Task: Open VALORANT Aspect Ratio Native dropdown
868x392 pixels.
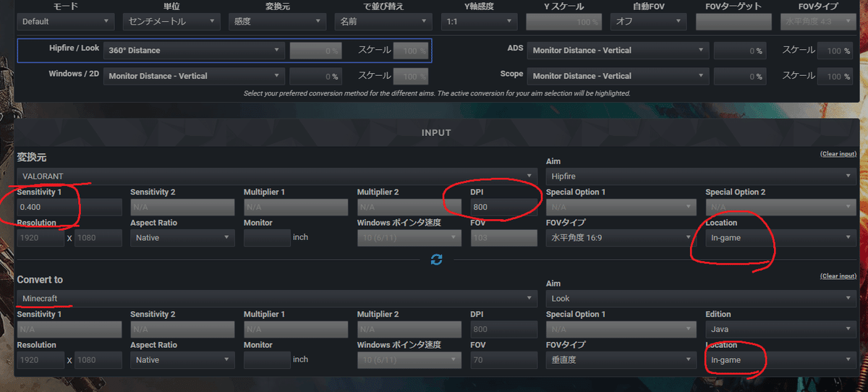Action: click(182, 237)
